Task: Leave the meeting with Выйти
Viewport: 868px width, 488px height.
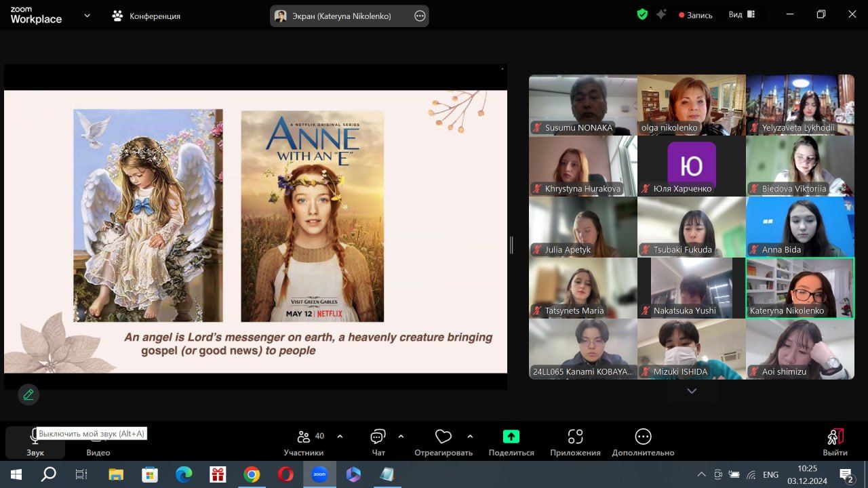Action: pyautogui.click(x=835, y=443)
